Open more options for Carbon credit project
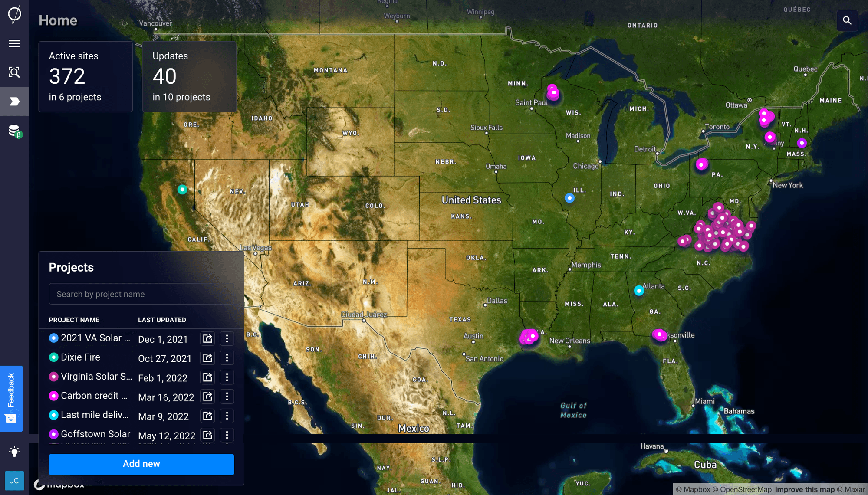The image size is (868, 495). 227,397
